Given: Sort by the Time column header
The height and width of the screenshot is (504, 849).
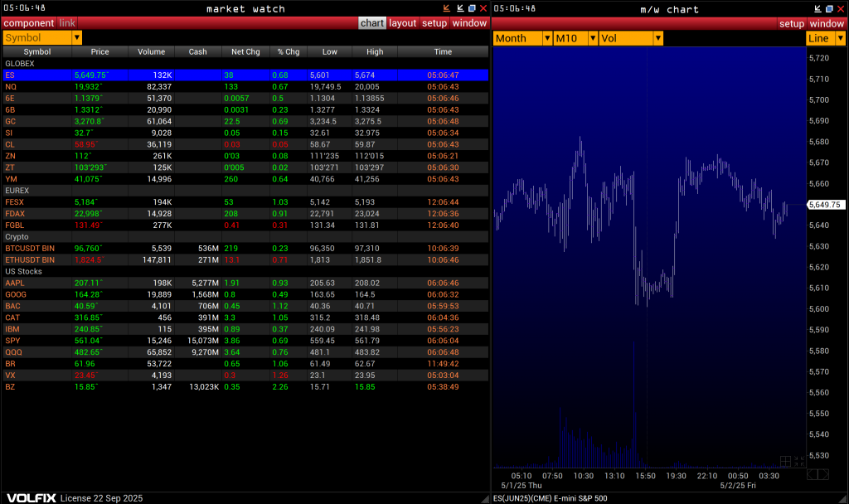Looking at the screenshot, I should [x=443, y=51].
